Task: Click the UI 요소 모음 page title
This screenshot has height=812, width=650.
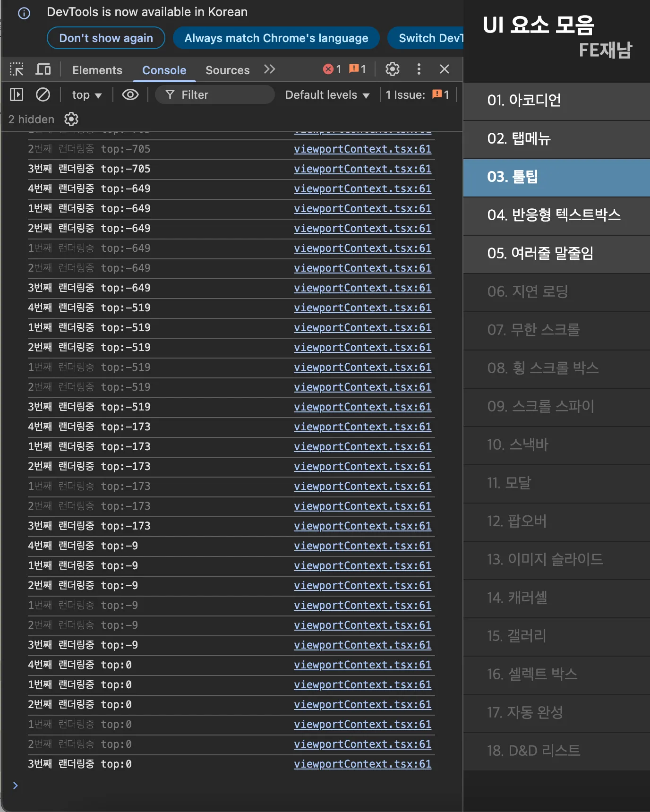Action: (539, 25)
